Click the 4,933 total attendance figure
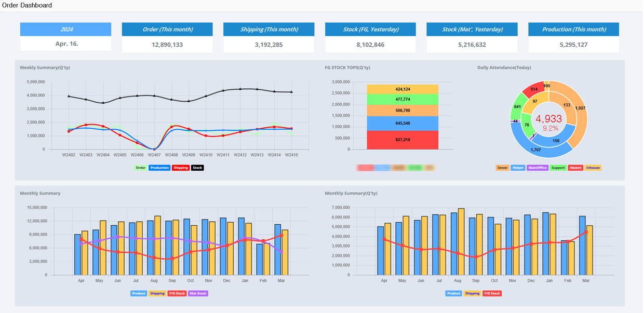644x313 pixels. [x=548, y=119]
